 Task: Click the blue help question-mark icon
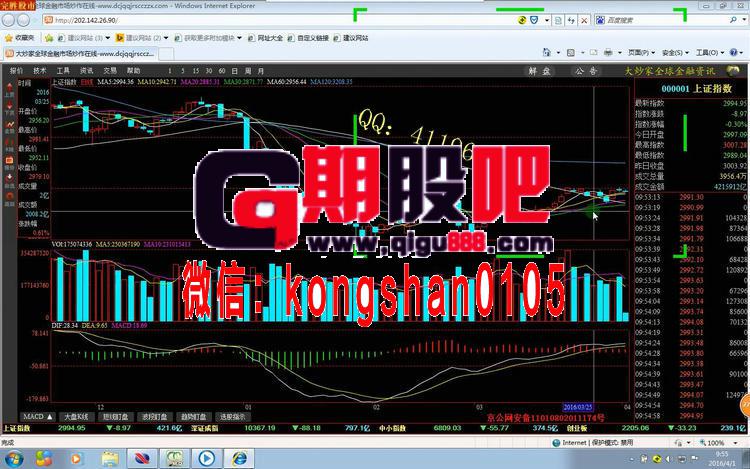pos(734,53)
